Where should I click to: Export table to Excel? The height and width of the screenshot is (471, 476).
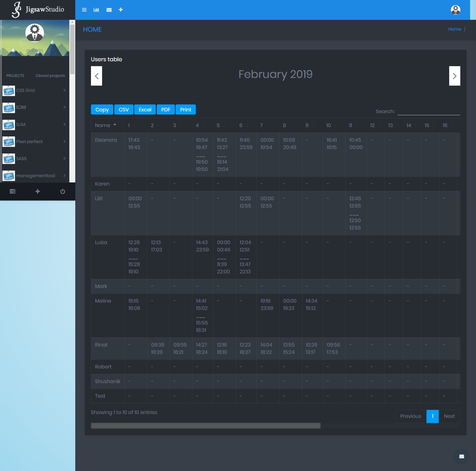click(x=145, y=110)
